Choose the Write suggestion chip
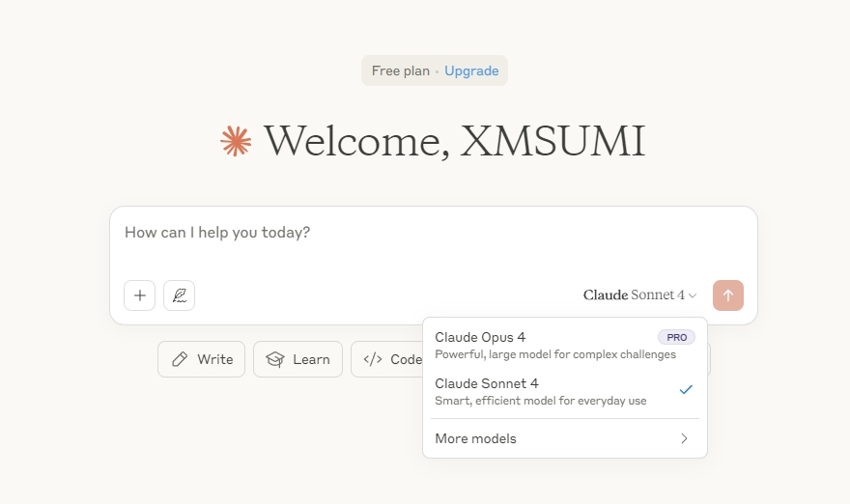 (x=201, y=359)
